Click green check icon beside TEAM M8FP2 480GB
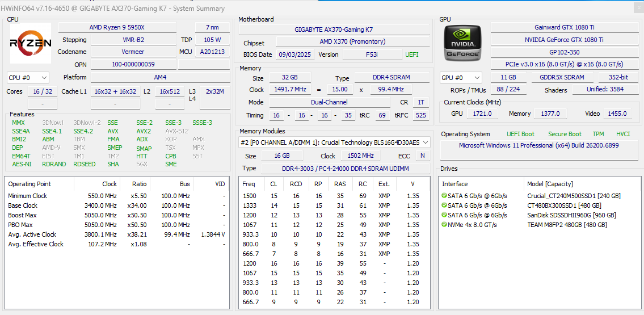Image resolution: width=644 pixels, height=315 pixels. [444, 225]
